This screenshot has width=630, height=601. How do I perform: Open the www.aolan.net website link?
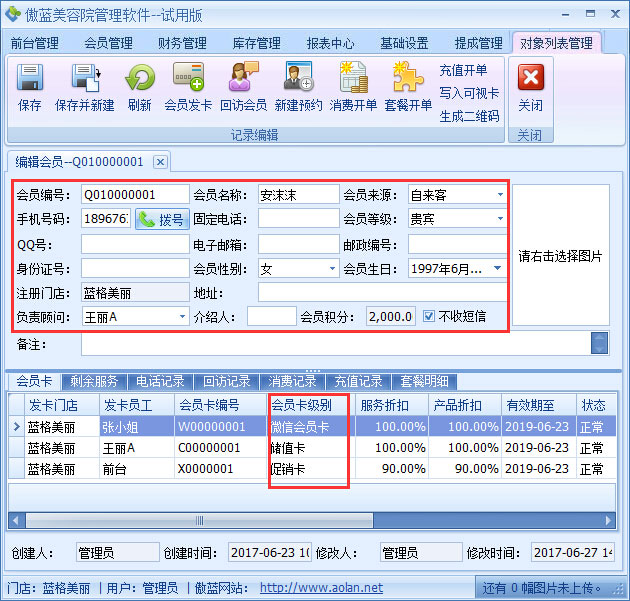point(321,588)
